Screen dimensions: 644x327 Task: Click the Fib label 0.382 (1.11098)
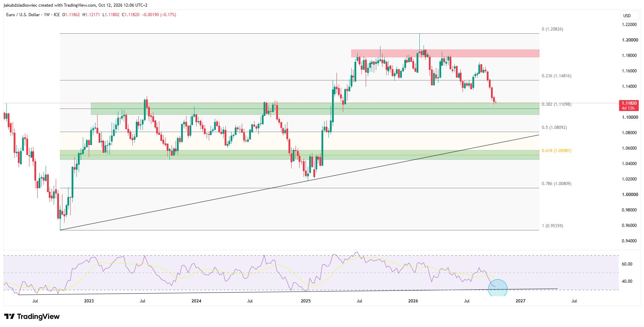557,104
